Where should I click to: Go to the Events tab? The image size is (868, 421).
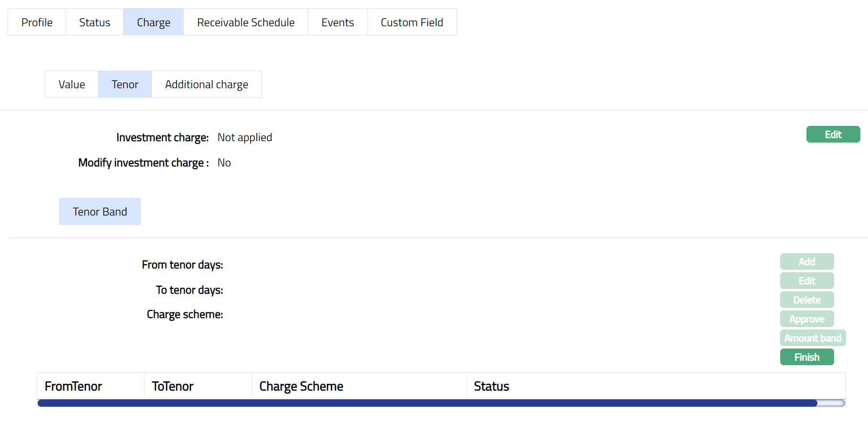coord(337,22)
